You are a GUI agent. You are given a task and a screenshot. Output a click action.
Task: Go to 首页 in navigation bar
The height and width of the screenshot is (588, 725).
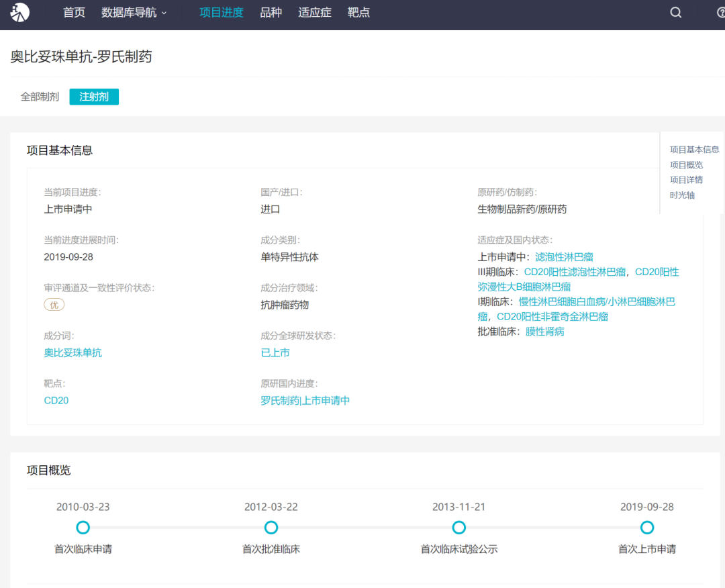coord(74,13)
